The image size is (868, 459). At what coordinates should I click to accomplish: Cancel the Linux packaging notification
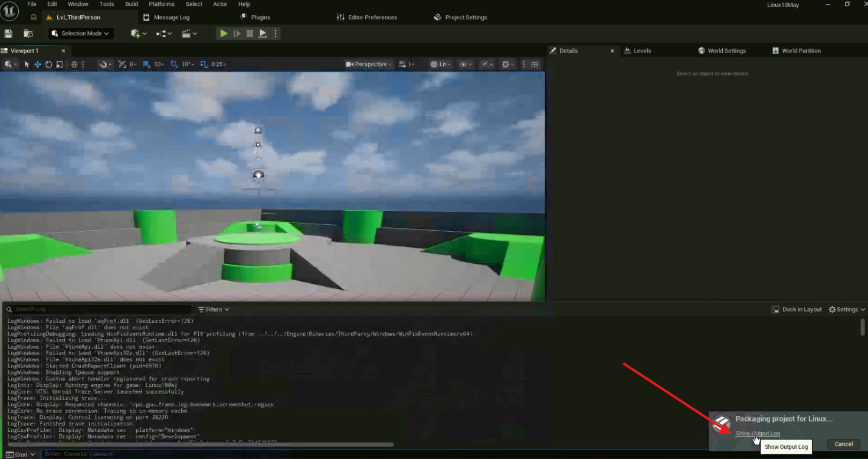tap(844, 444)
